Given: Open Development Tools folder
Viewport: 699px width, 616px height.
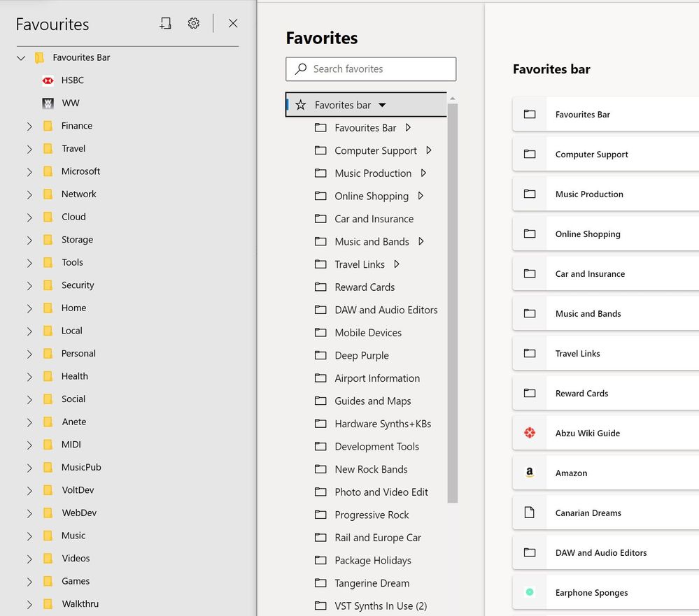Looking at the screenshot, I should tap(376, 446).
